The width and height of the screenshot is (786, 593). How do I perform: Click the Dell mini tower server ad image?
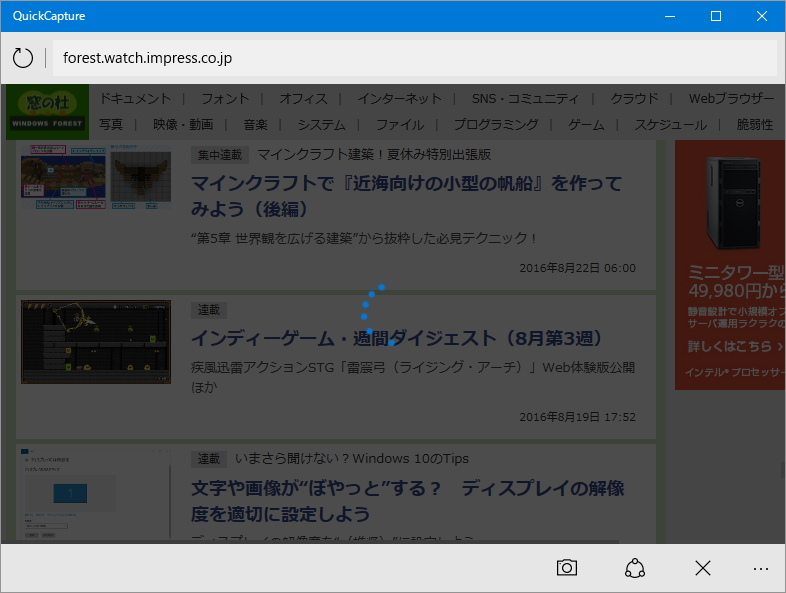coord(733,203)
